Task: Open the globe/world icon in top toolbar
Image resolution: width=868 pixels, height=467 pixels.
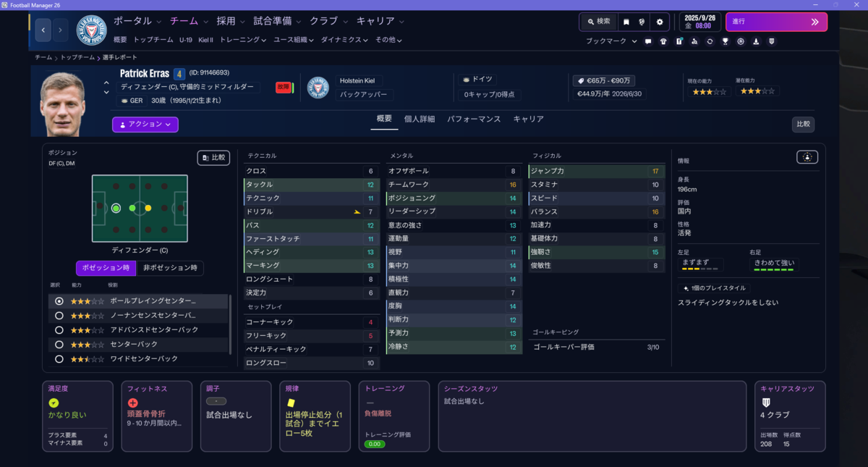Action: [642, 22]
